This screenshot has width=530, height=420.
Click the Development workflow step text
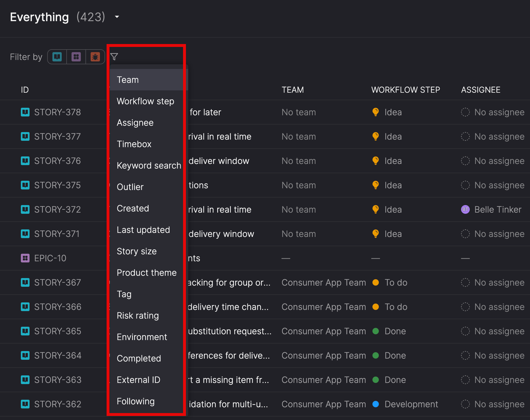pos(411,404)
